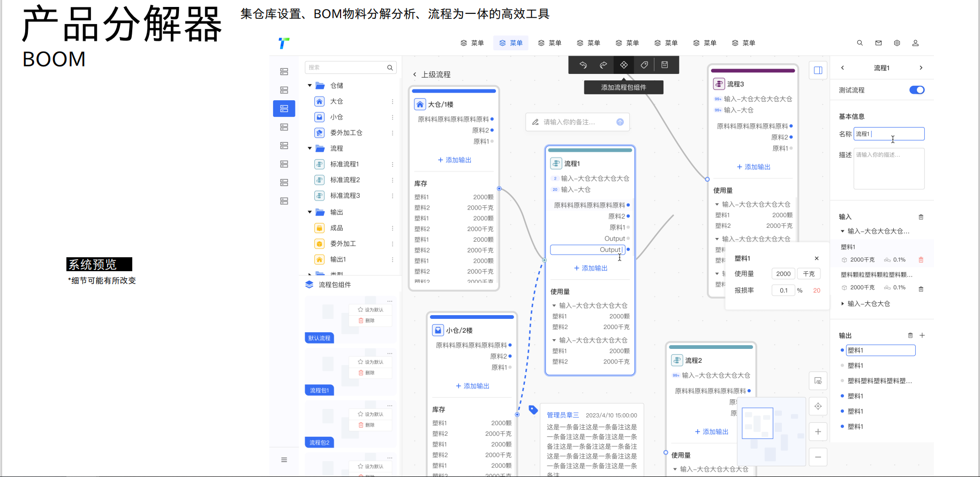Click the 描述 description text area
This screenshot has height=477, width=980.
pyautogui.click(x=889, y=169)
